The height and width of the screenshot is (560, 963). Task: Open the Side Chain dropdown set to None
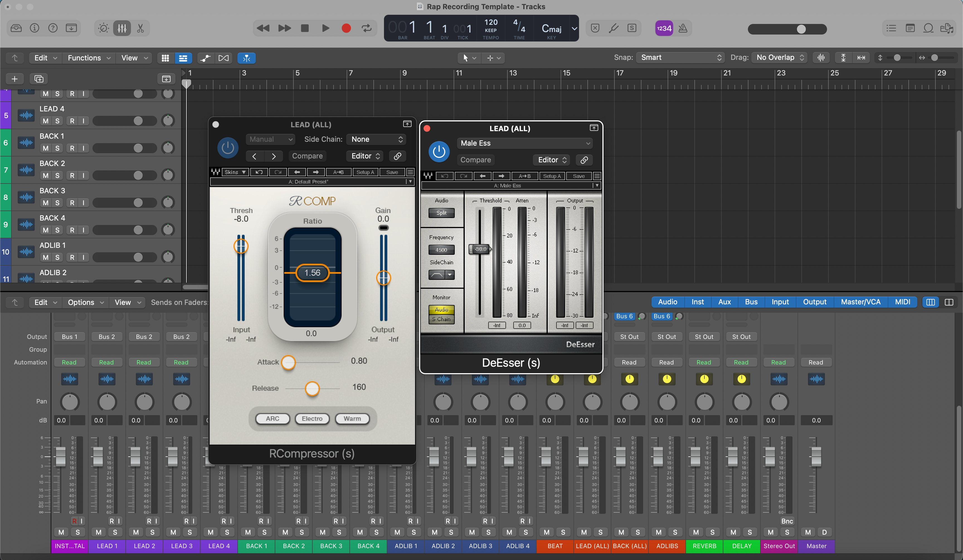click(x=376, y=139)
